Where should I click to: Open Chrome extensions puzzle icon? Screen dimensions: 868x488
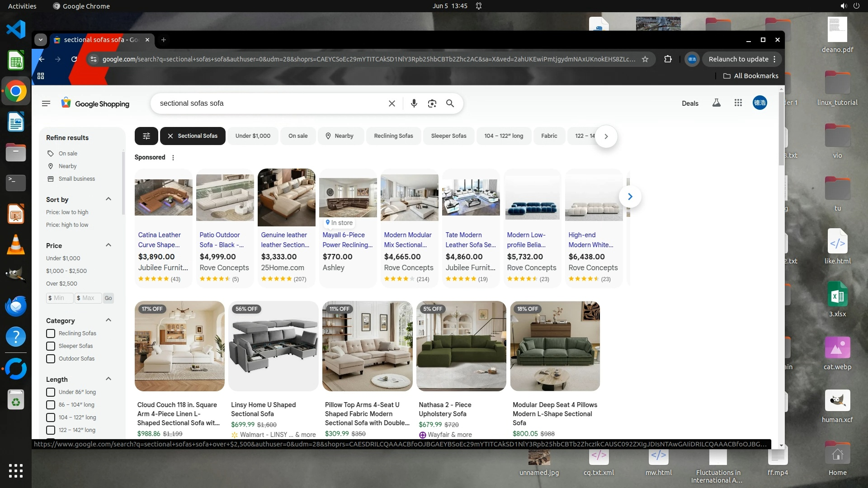pyautogui.click(x=668, y=59)
